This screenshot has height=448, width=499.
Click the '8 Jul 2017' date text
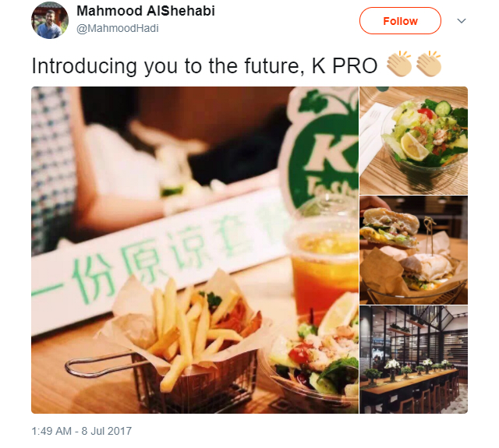coord(107,431)
